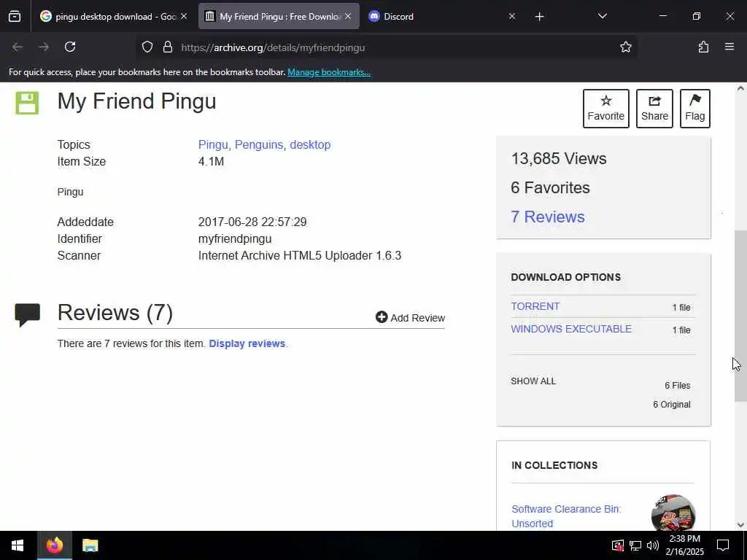The width and height of the screenshot is (747, 560).
Task: Open the taskbar clock and date
Action: pos(684,545)
